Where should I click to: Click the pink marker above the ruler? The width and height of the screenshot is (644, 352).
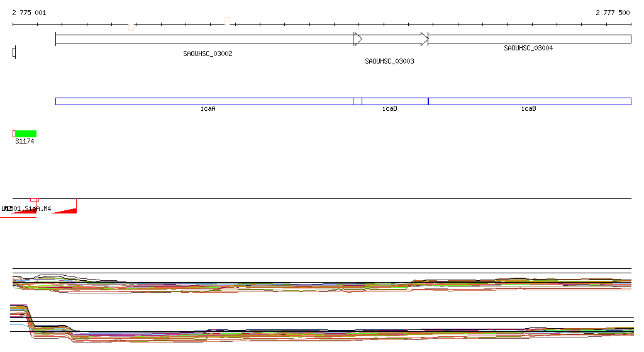tap(227, 21)
